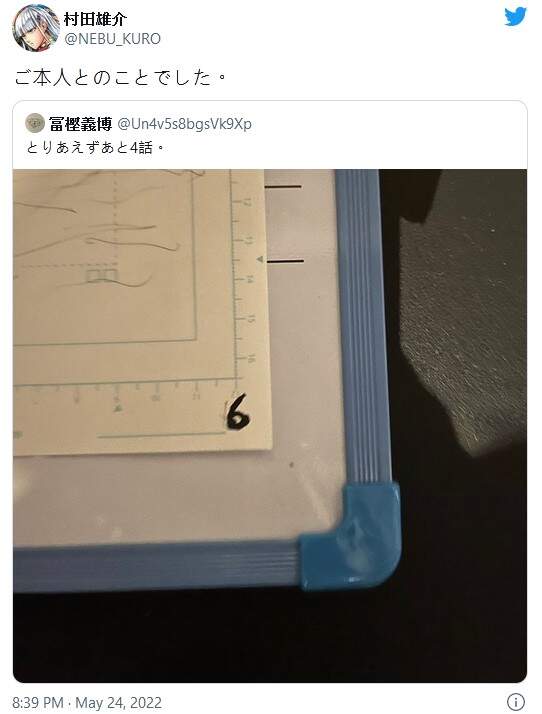542x714 pixels.
Task: Click the blue corner cap of whiteboard
Action: pos(350,537)
